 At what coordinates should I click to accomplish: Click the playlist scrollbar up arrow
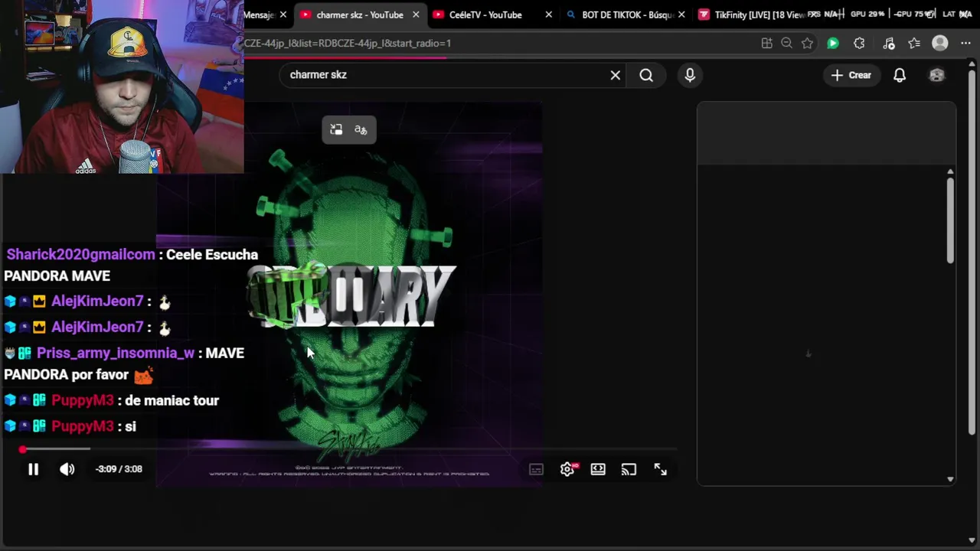950,172
